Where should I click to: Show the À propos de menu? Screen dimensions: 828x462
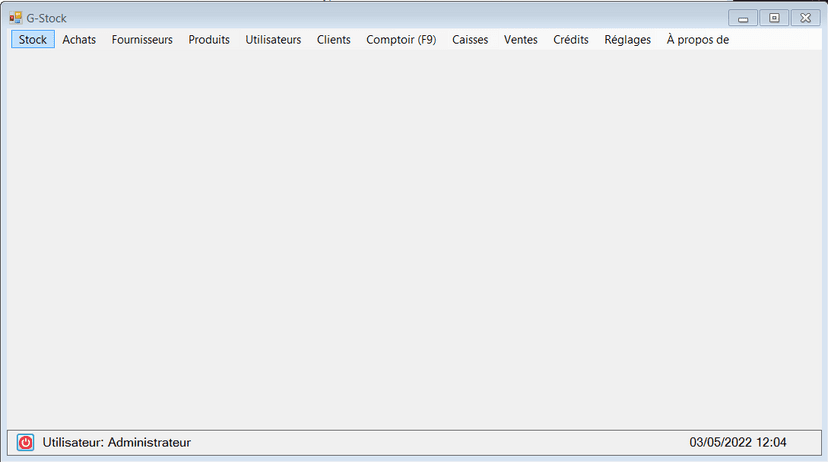697,40
